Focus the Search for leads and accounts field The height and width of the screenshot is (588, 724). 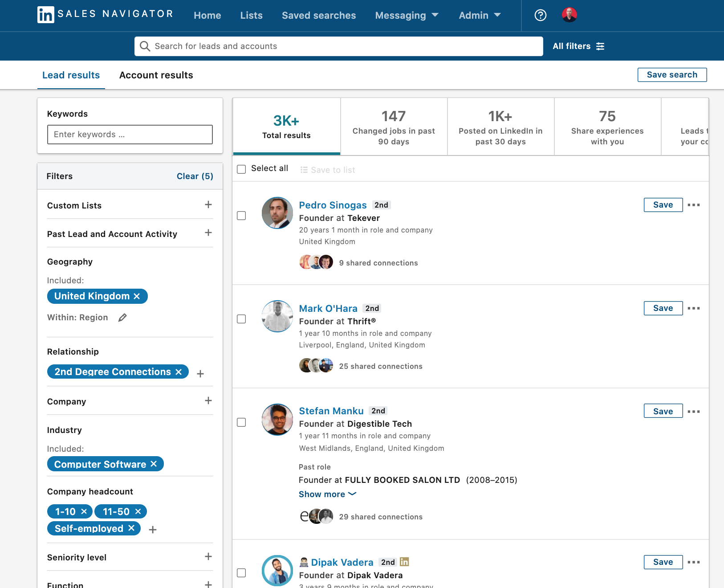(339, 46)
